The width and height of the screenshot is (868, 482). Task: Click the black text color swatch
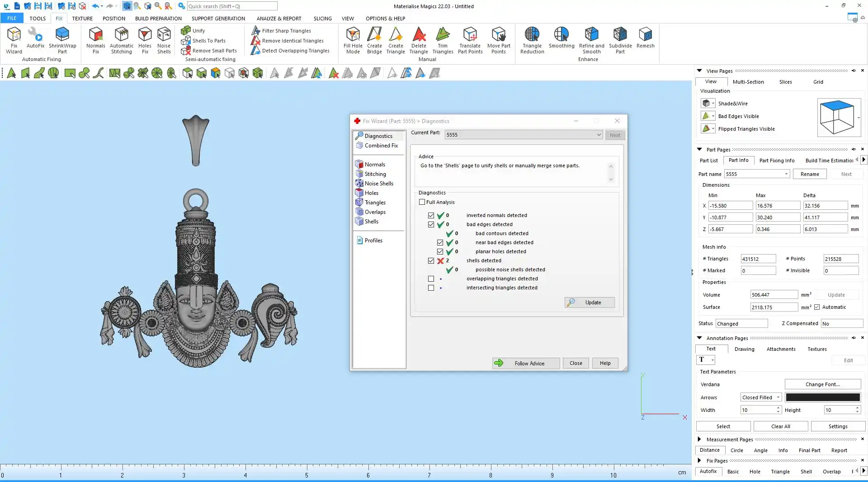pos(822,397)
